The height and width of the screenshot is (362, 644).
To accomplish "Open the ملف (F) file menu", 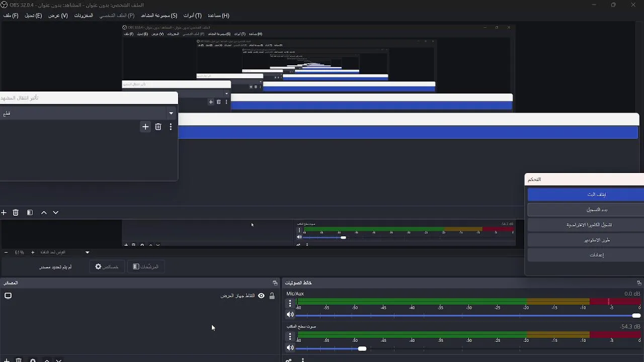I will point(11,16).
